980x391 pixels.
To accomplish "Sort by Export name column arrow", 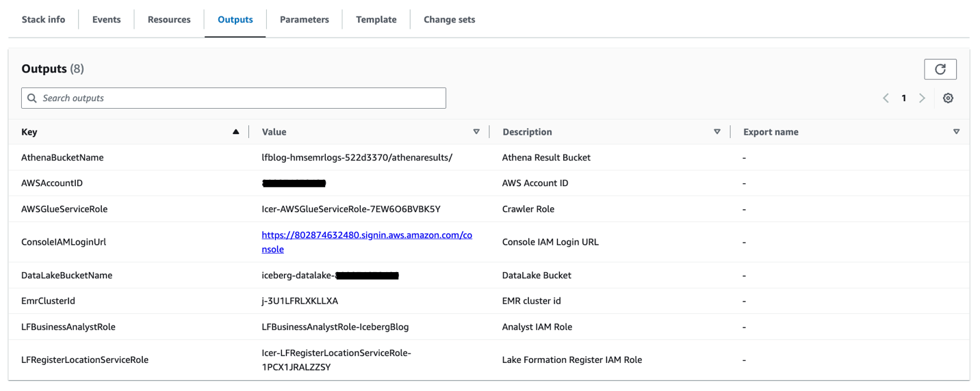I will point(956,132).
